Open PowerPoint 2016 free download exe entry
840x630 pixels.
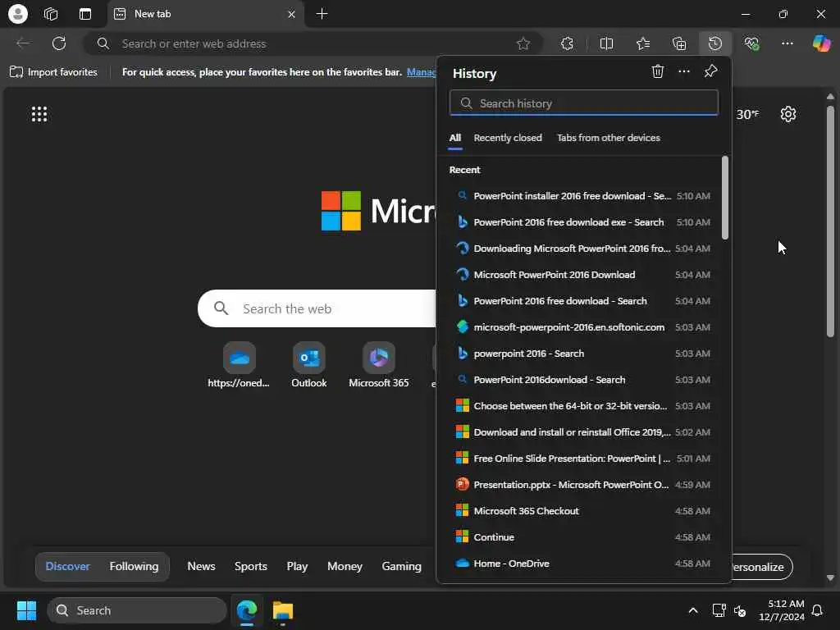click(x=583, y=222)
